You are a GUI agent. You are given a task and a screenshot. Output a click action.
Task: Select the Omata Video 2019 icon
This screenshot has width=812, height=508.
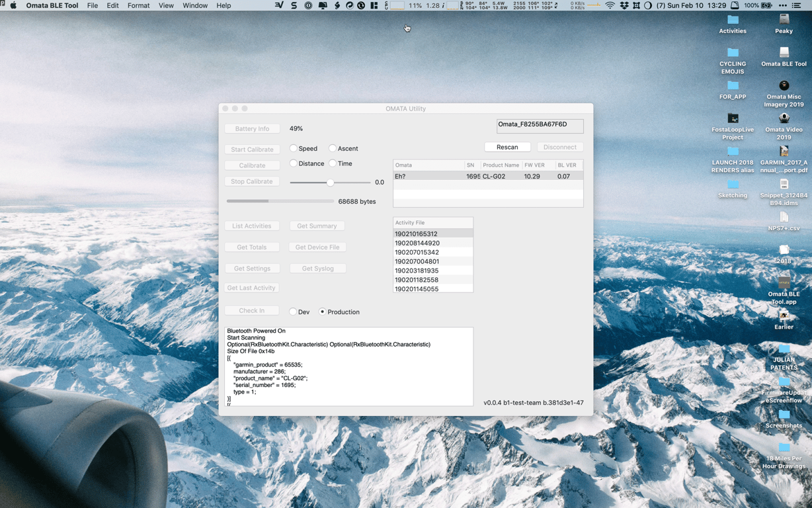[784, 118]
